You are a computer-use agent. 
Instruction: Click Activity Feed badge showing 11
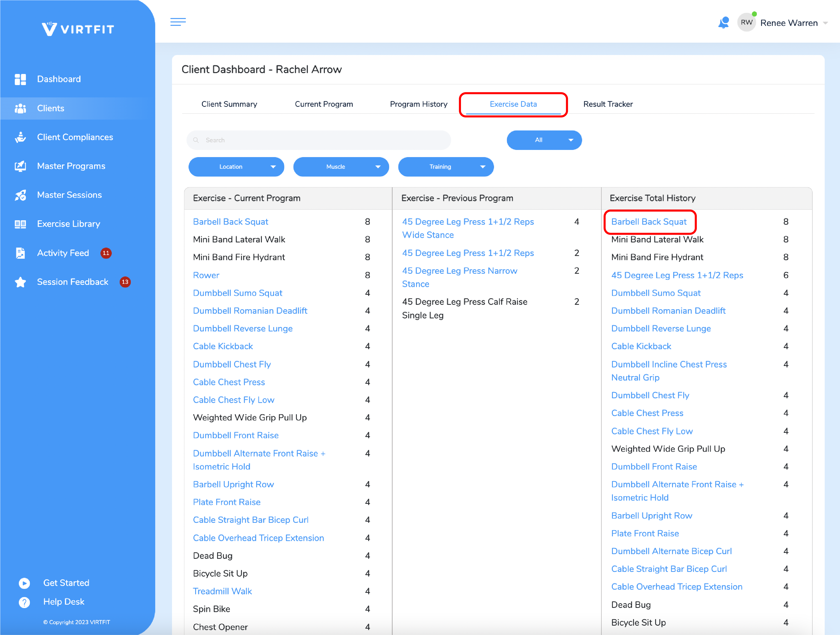[x=106, y=253]
